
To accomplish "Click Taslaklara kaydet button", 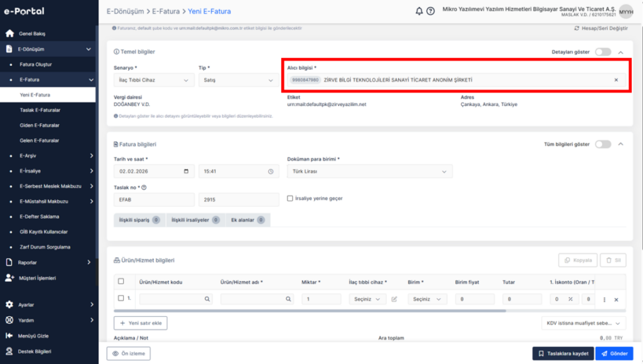I will 563,353.
